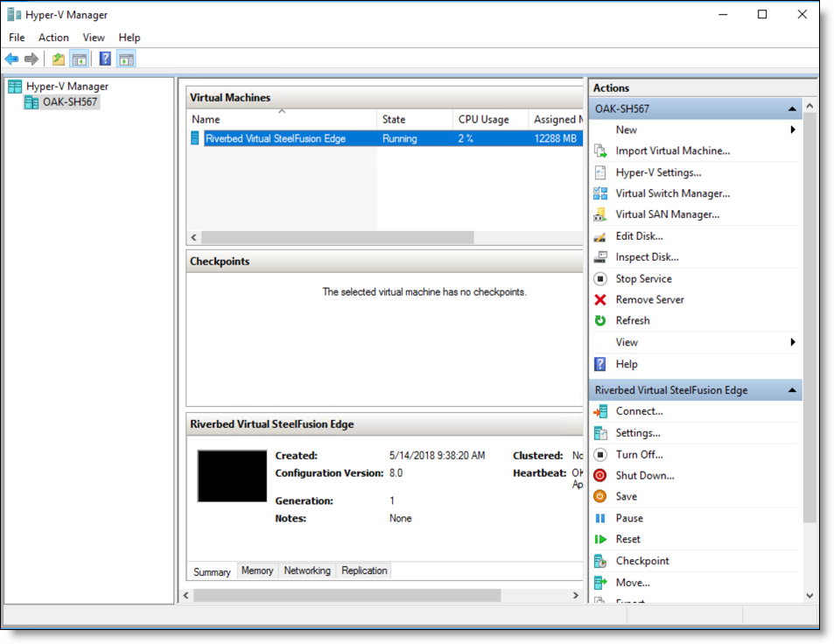
Task: Switch to the Networking tab
Action: click(x=307, y=570)
